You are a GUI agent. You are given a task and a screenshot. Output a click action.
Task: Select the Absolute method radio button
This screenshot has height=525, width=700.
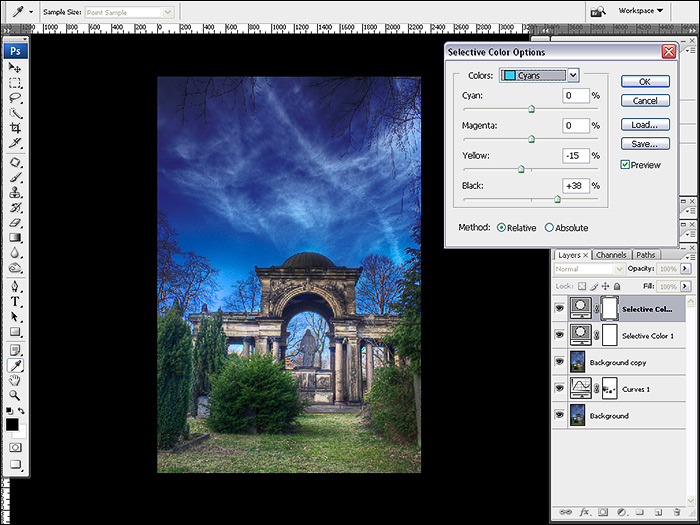point(549,228)
